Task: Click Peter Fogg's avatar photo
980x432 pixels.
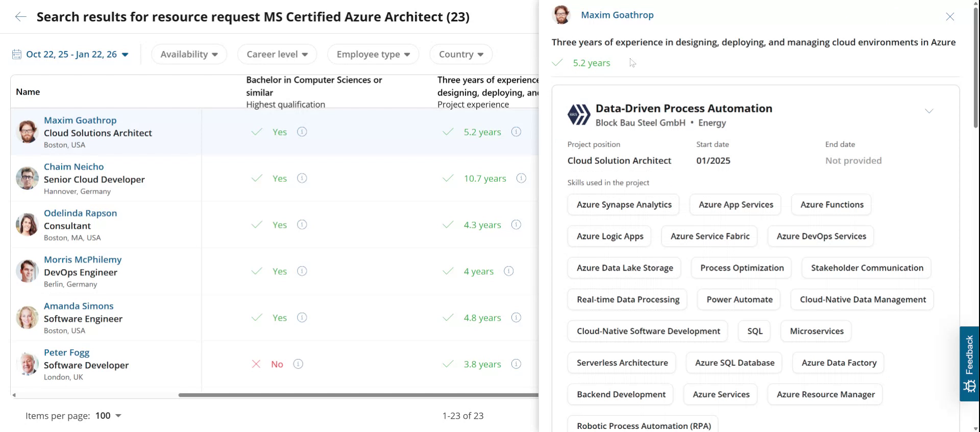Action: click(x=27, y=364)
